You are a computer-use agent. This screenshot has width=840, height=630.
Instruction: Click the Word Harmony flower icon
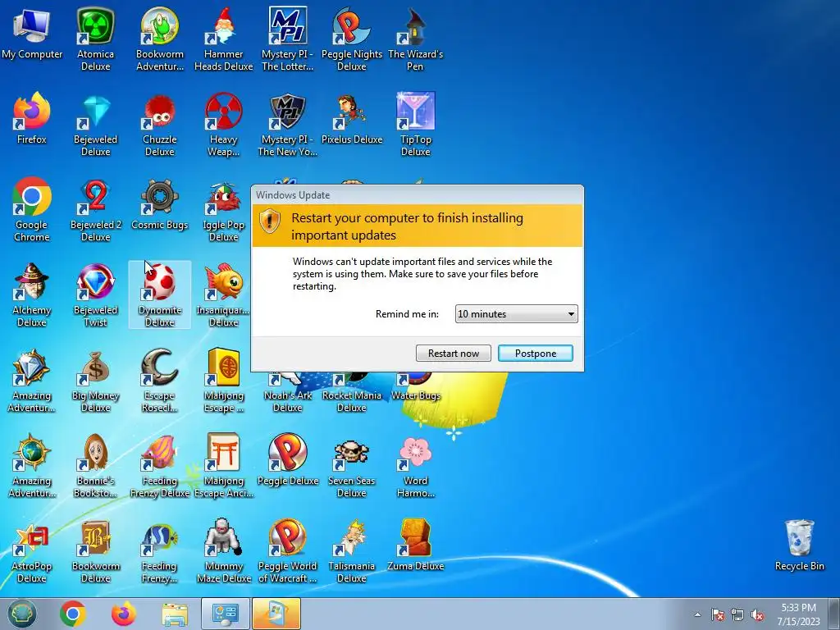click(415, 466)
